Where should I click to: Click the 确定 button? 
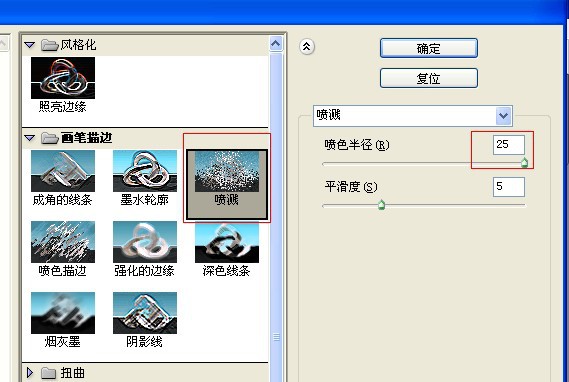point(429,48)
